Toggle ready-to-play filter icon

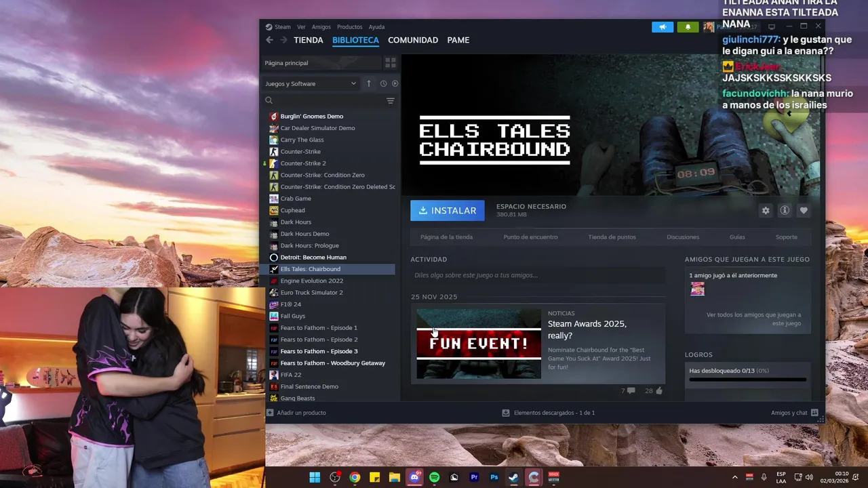coord(395,83)
